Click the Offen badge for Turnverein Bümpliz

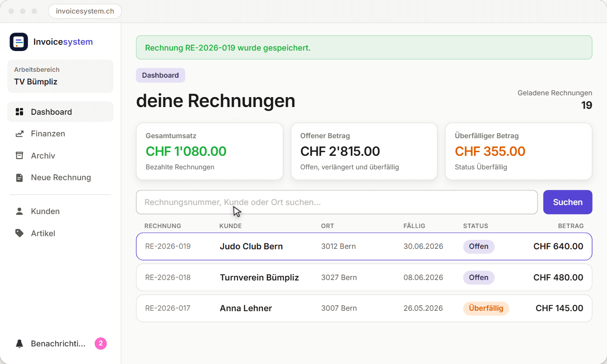(x=479, y=277)
